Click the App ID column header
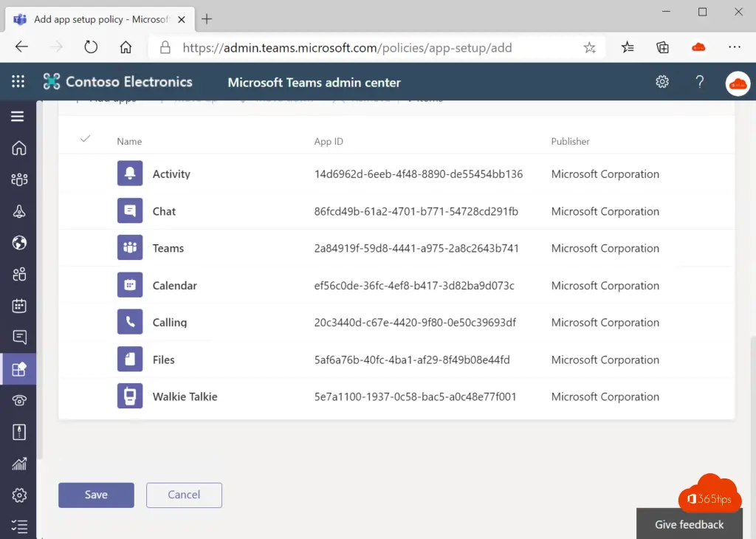 [329, 141]
